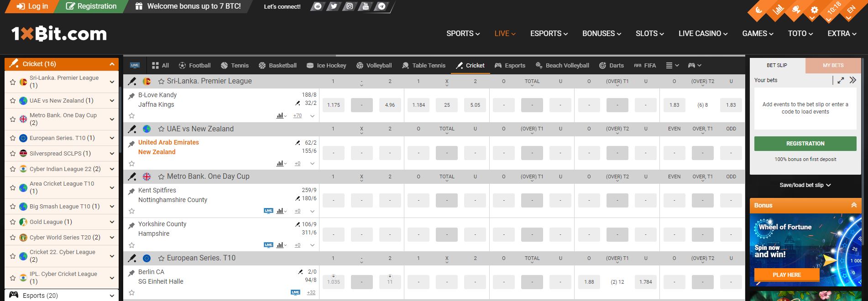Viewport: 868px width, 301px height.
Task: Star the Kent Spitfires match row
Action: coord(131,211)
